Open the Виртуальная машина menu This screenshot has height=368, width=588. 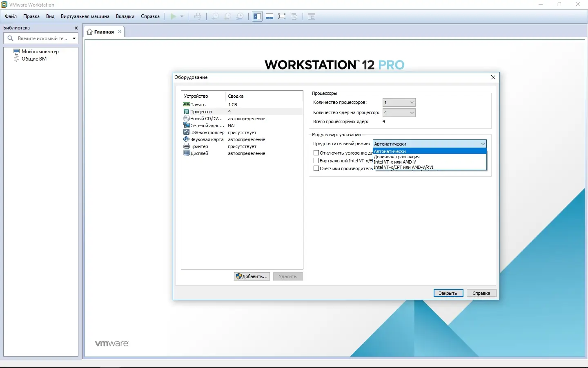(85, 16)
